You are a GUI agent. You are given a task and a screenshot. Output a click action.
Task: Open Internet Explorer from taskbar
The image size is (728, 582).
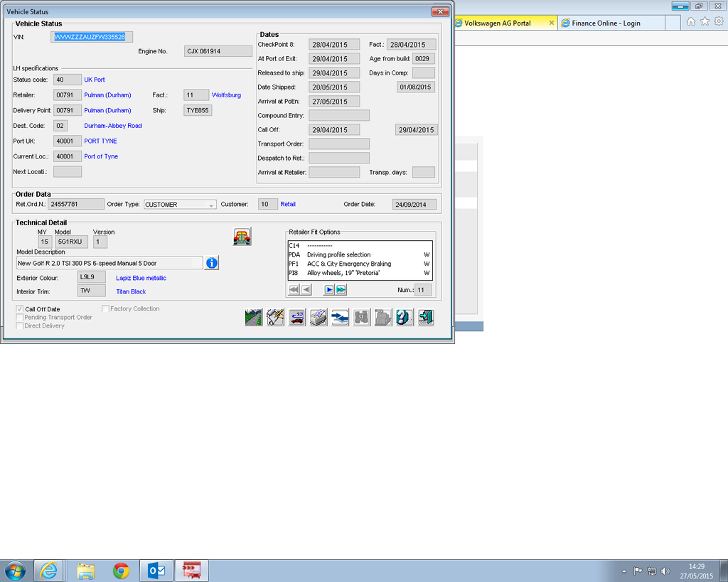pyautogui.click(x=49, y=571)
